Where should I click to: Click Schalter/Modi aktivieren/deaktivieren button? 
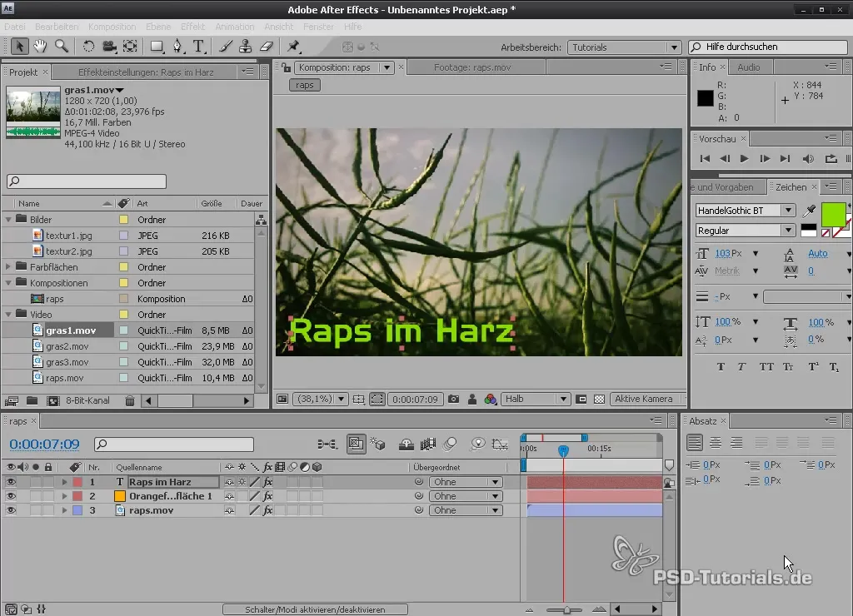pyautogui.click(x=315, y=609)
